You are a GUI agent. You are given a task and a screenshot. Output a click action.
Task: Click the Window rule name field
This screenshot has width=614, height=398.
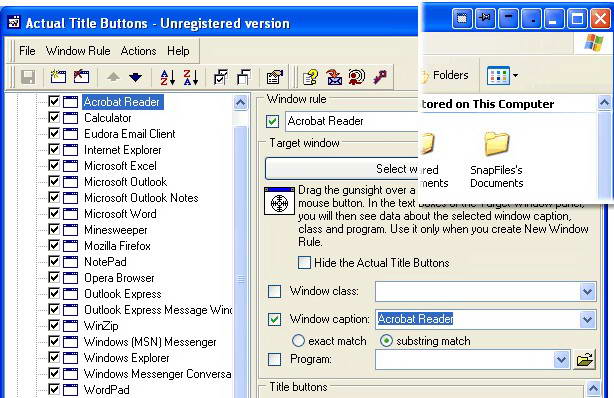point(352,121)
